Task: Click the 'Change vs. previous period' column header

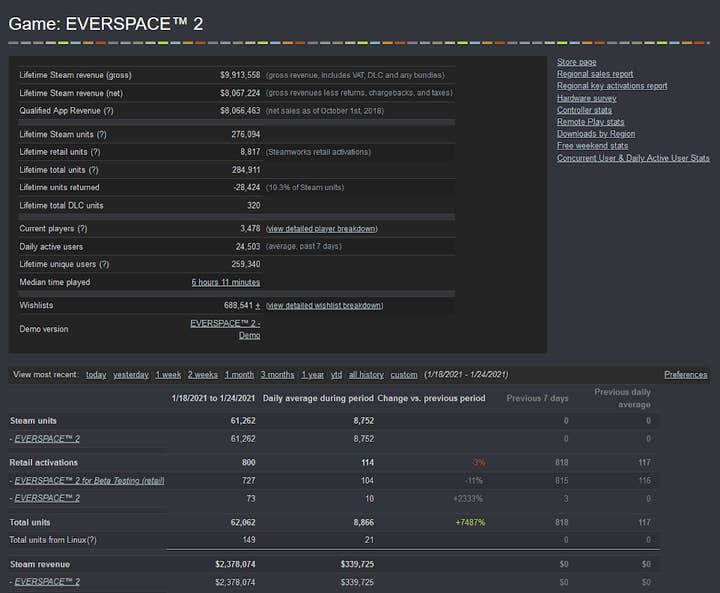Action: pos(431,398)
